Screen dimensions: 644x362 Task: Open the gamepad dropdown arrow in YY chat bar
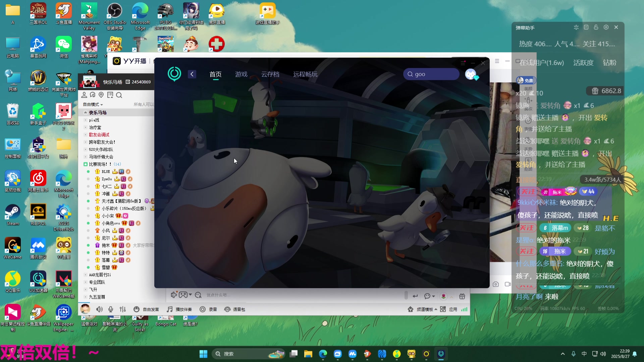191,295
